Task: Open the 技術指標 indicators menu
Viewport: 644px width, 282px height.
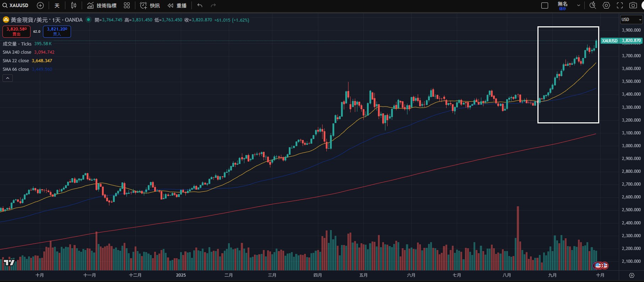Action: point(102,5)
